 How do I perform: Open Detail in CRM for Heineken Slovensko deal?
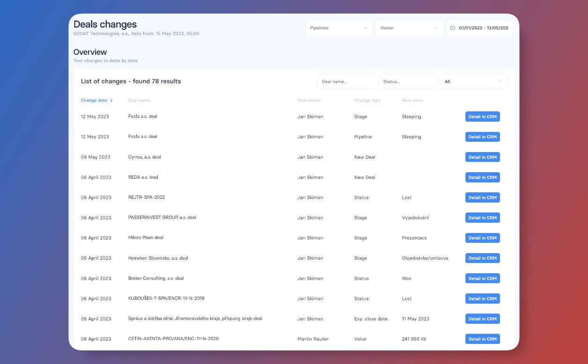click(482, 258)
